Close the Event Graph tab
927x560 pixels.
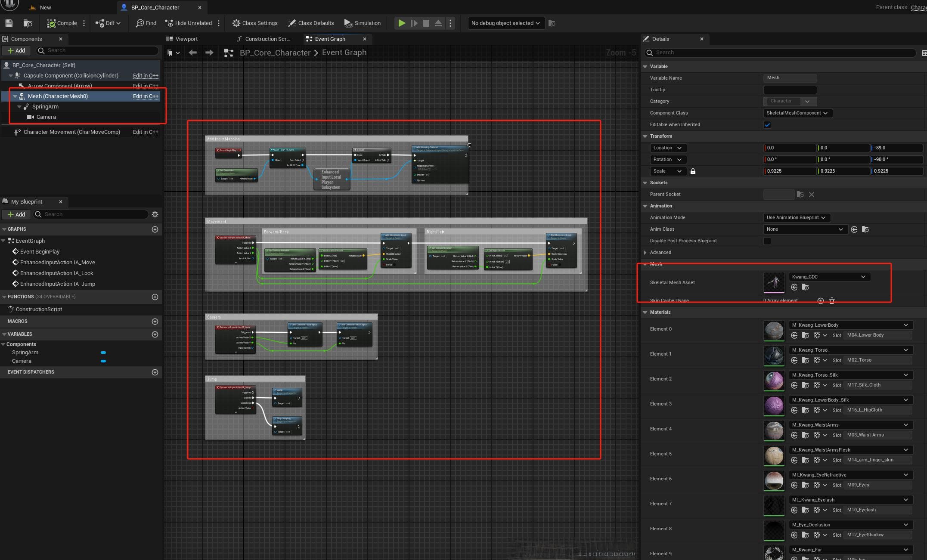365,39
